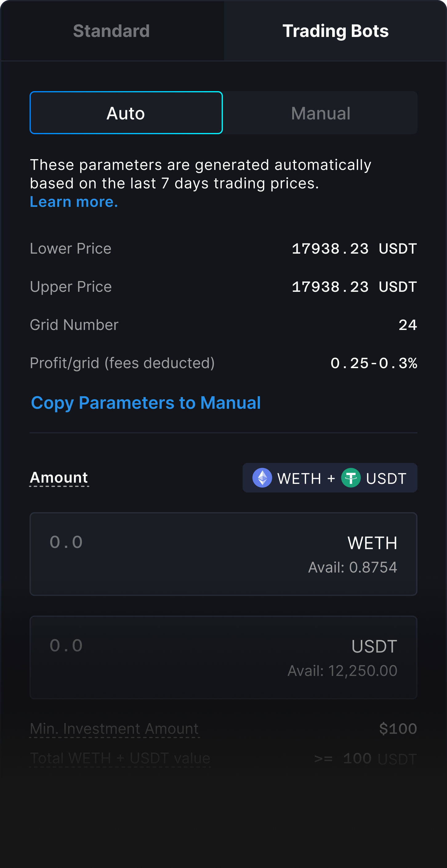The image size is (447, 868).
Task: Select the Trading Bots tab
Action: 336,31
